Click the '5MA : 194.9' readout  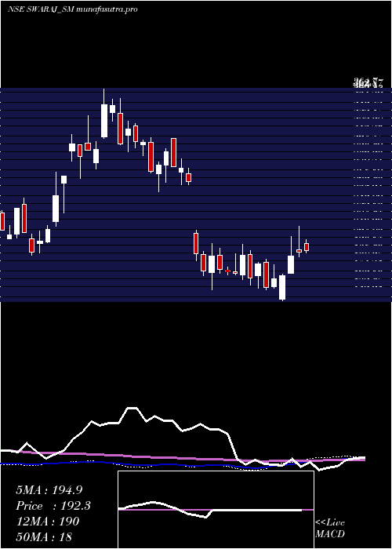49,490
